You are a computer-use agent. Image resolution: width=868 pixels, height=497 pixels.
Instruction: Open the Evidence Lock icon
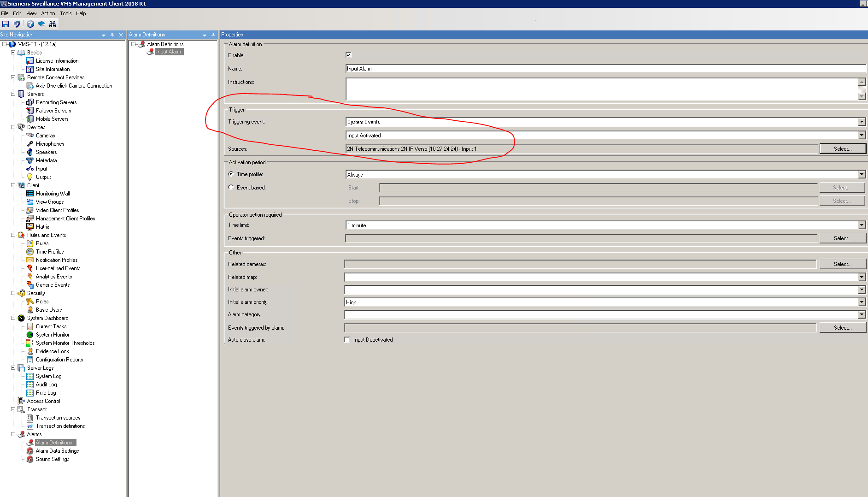[x=30, y=351]
